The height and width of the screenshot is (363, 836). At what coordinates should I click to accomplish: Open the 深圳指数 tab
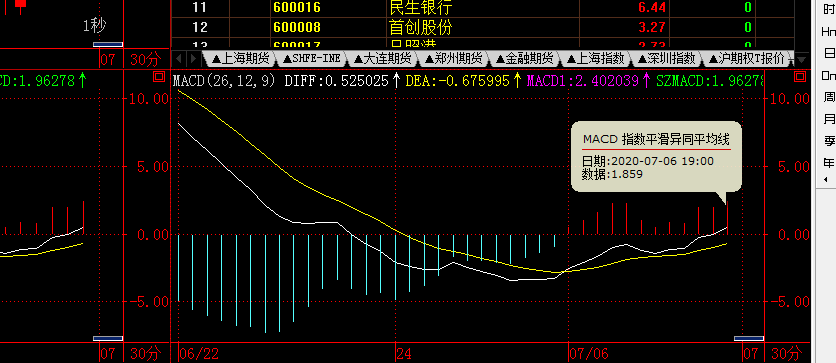667,58
